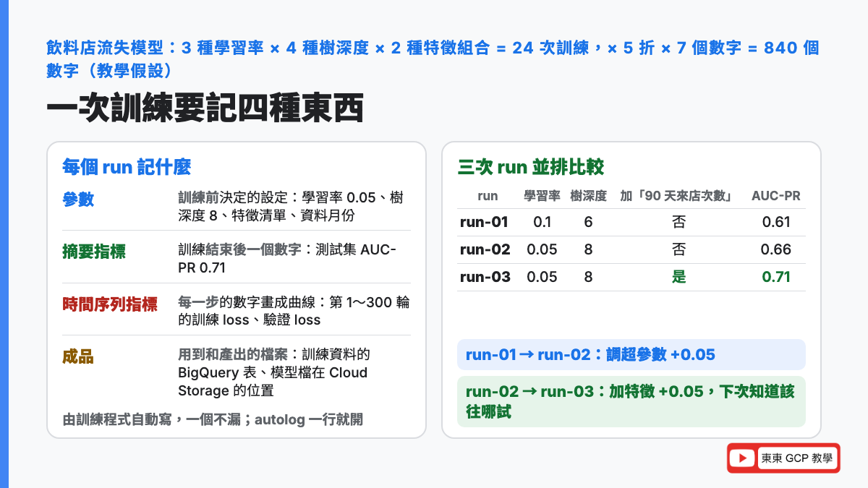Click the blue callout run-01 → run-02

pos(631,354)
